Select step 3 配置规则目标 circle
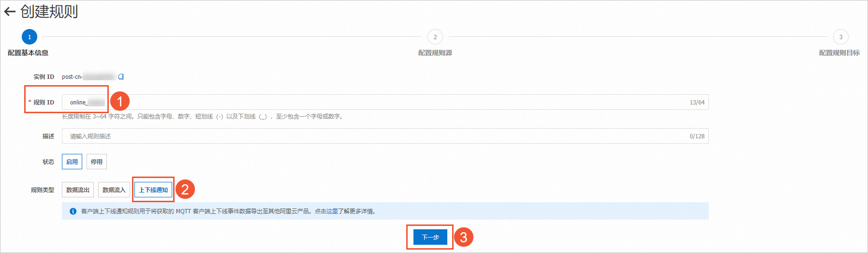 point(841,37)
